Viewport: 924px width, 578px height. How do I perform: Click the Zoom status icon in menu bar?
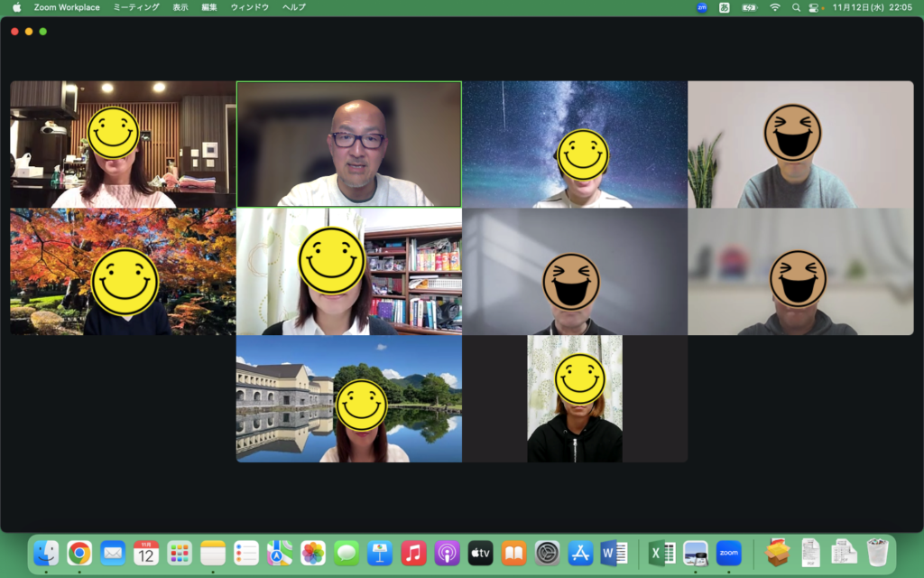pos(702,7)
